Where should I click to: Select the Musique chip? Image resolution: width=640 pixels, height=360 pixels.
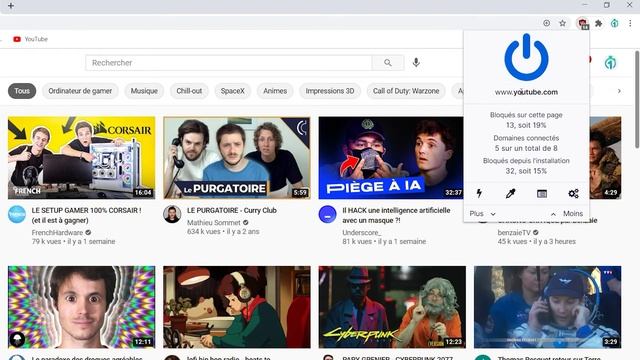[144, 91]
